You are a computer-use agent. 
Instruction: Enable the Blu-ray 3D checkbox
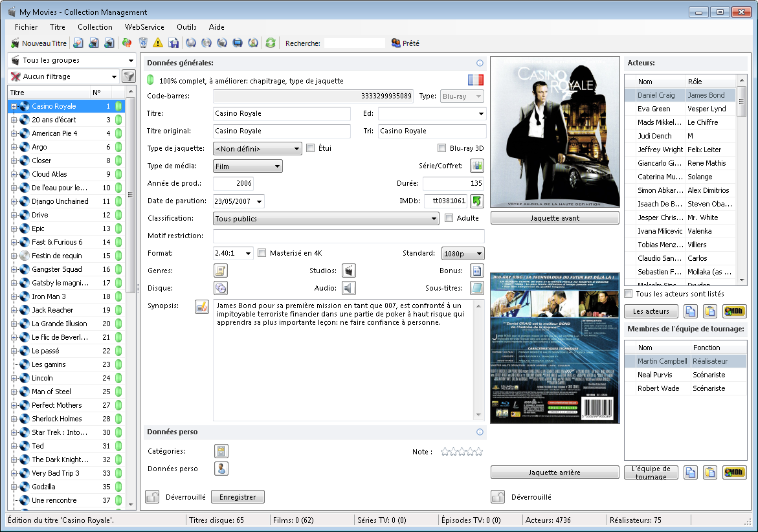point(441,148)
